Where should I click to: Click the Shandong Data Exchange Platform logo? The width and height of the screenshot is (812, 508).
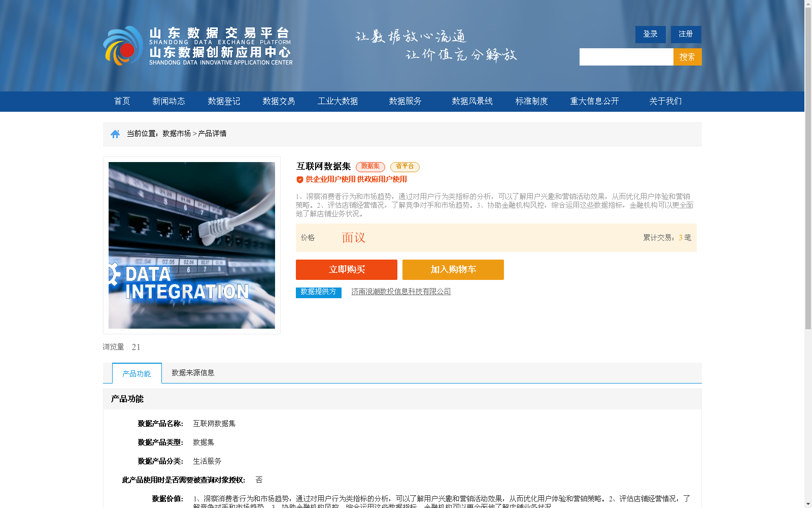tap(198, 46)
